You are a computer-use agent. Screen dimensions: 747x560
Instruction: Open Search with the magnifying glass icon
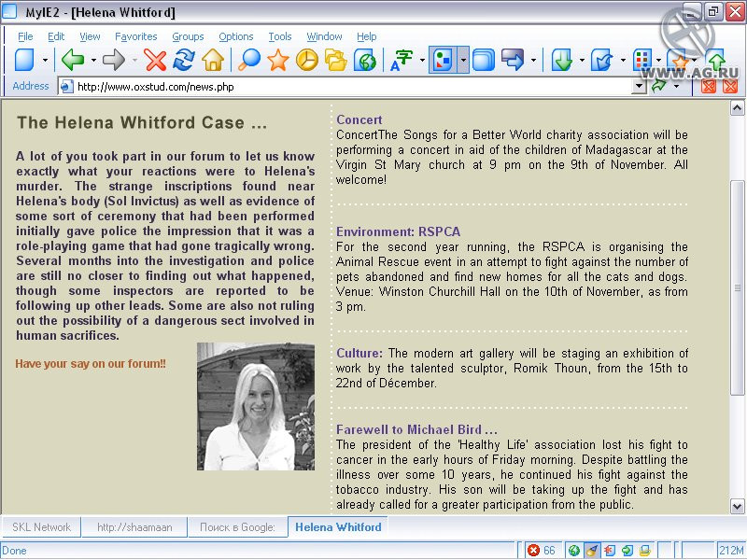(x=249, y=60)
